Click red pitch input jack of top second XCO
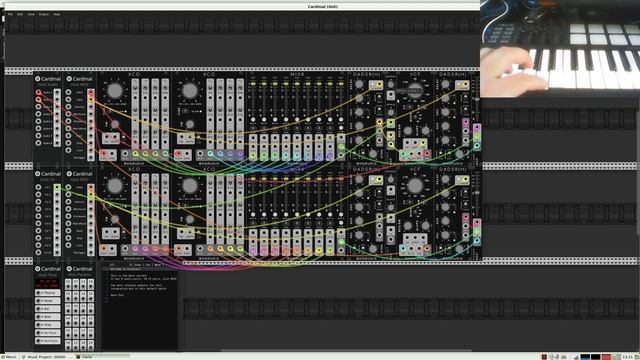 [178, 154]
